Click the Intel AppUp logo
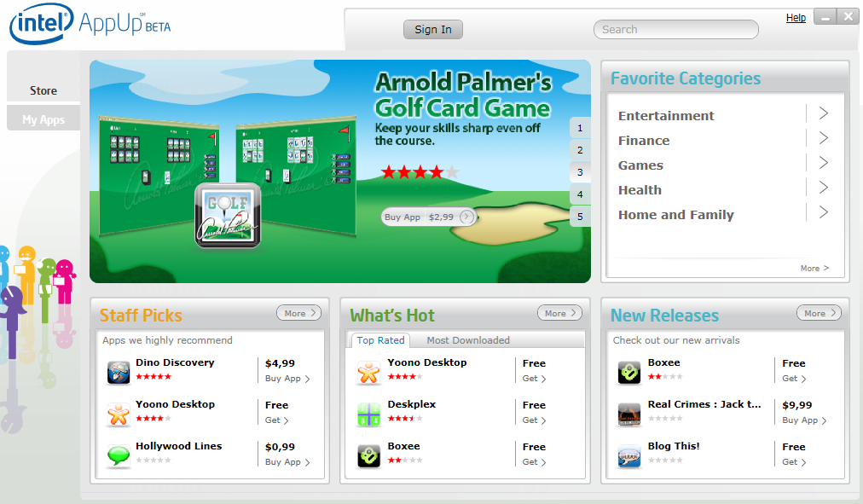This screenshot has height=504, width=863. tap(90, 23)
